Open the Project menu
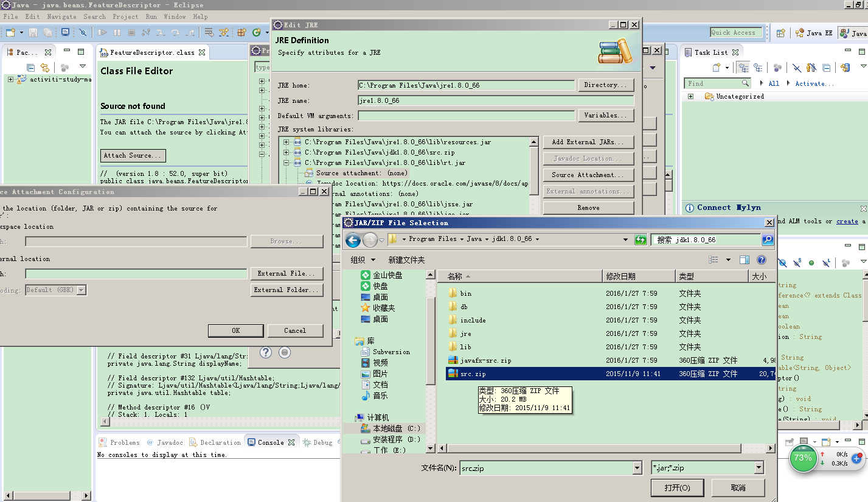Viewport: 868px width, 502px height. pyautogui.click(x=125, y=16)
